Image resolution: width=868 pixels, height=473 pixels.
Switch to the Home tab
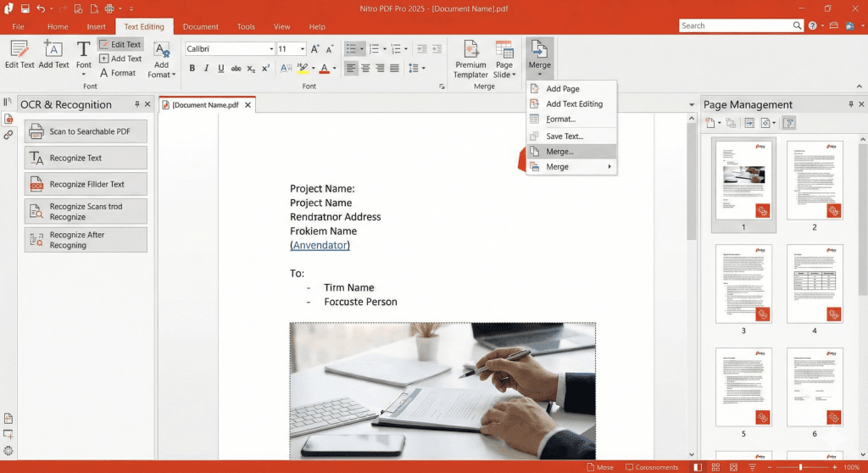click(x=58, y=26)
